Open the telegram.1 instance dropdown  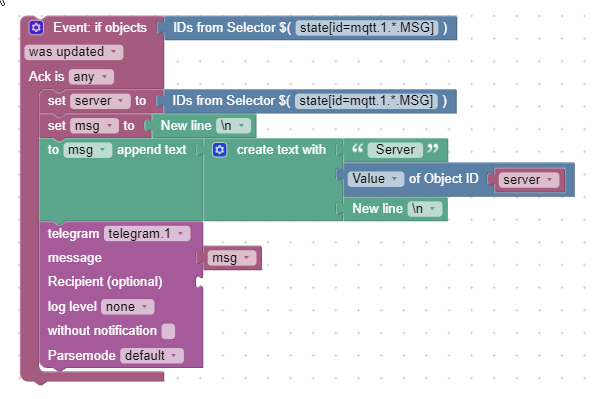pos(147,234)
